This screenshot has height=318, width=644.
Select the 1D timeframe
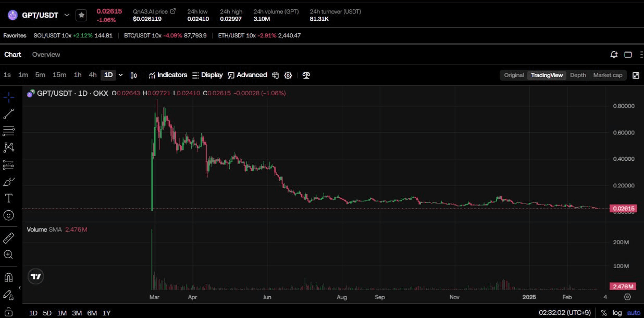(108, 75)
